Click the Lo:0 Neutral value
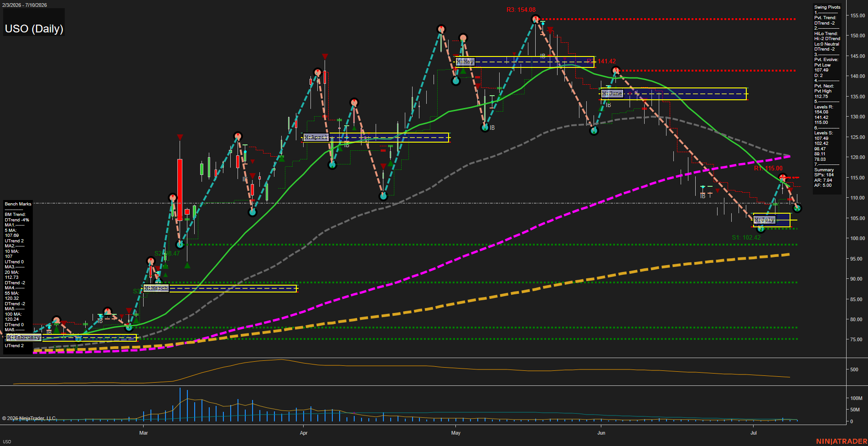This screenshot has width=868, height=446. pyautogui.click(x=827, y=44)
